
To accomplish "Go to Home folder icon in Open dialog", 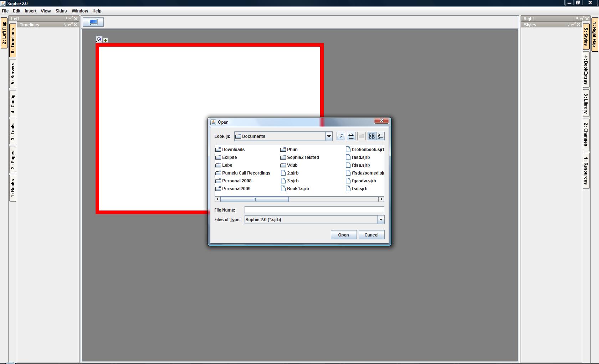I will (351, 136).
